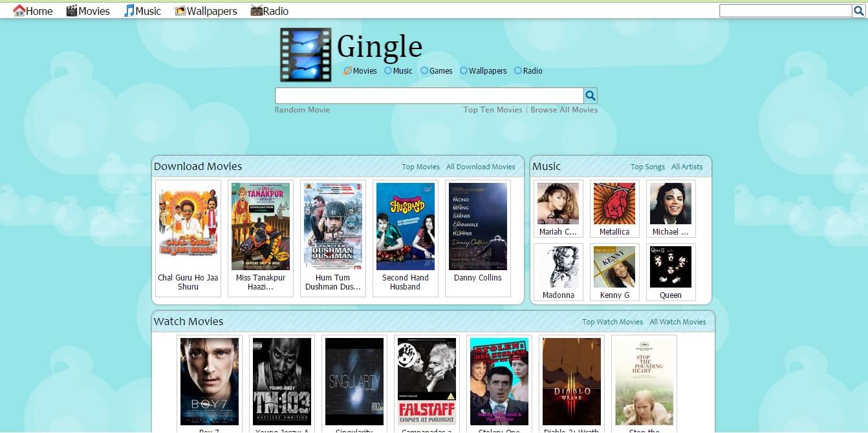Open the Diablo 3 Wrath poster

coord(572,381)
